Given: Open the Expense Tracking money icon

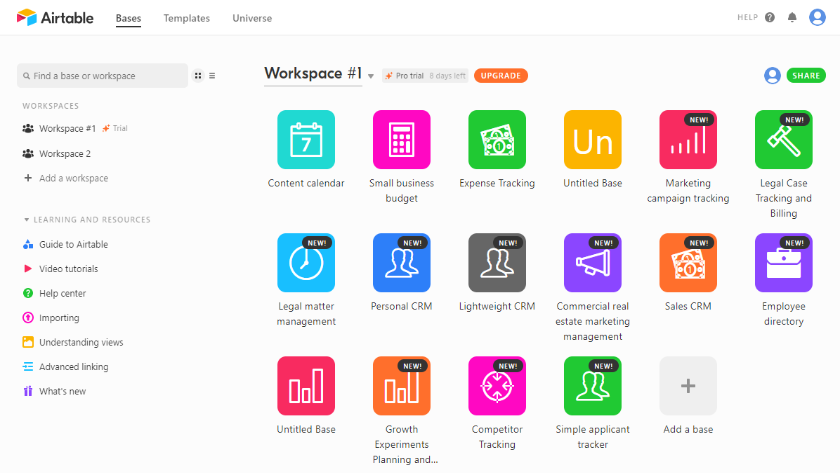Looking at the screenshot, I should point(497,139).
